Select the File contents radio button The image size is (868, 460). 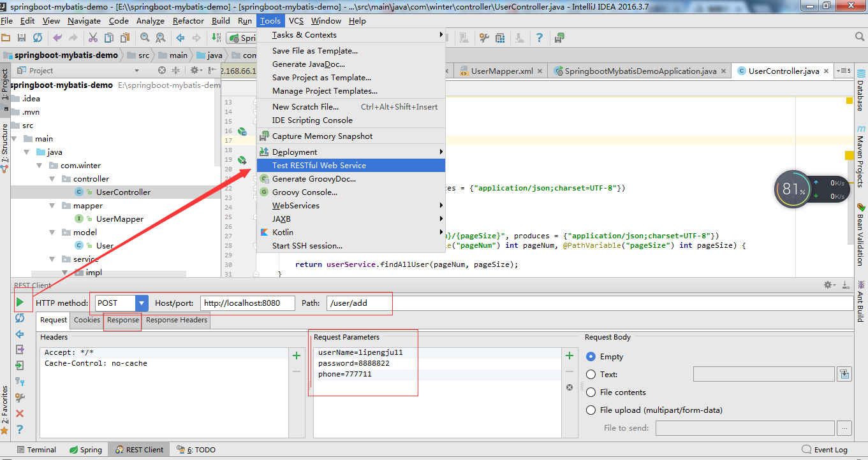591,392
